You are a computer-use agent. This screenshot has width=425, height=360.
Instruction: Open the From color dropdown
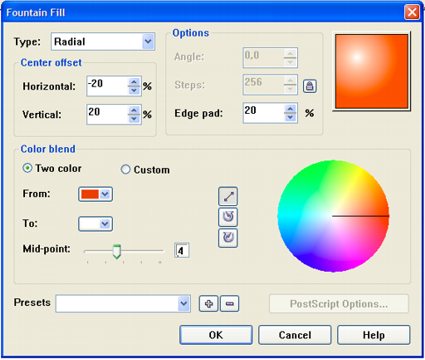point(105,194)
